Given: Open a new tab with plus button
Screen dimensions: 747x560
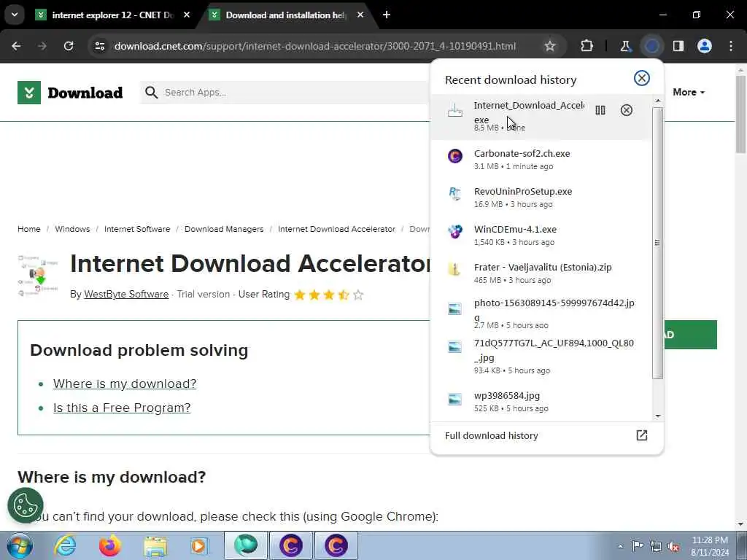Looking at the screenshot, I should coord(387,15).
